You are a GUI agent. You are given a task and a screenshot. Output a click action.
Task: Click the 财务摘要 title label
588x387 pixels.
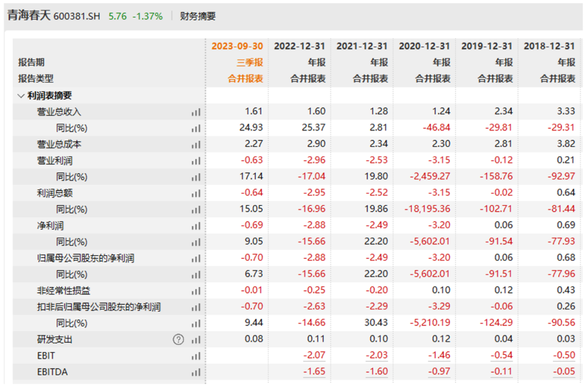coord(198,16)
